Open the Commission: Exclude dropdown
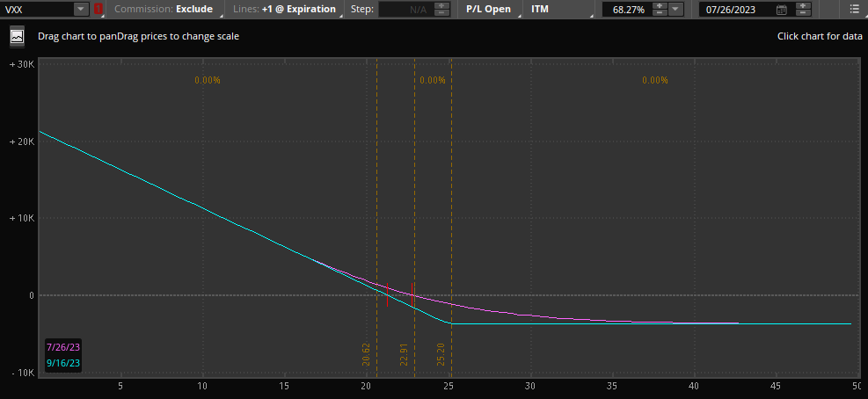Viewport: 868px width, 399px height. click(x=164, y=9)
